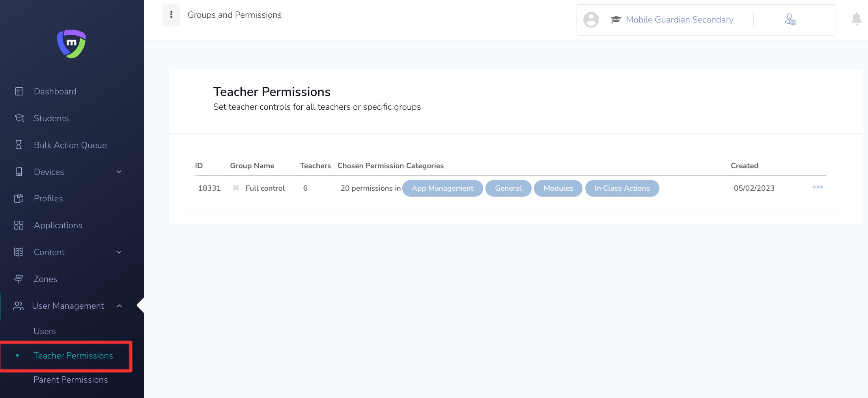Click the Chosen Permission Categories header
This screenshot has width=868, height=398.
pyautogui.click(x=390, y=166)
